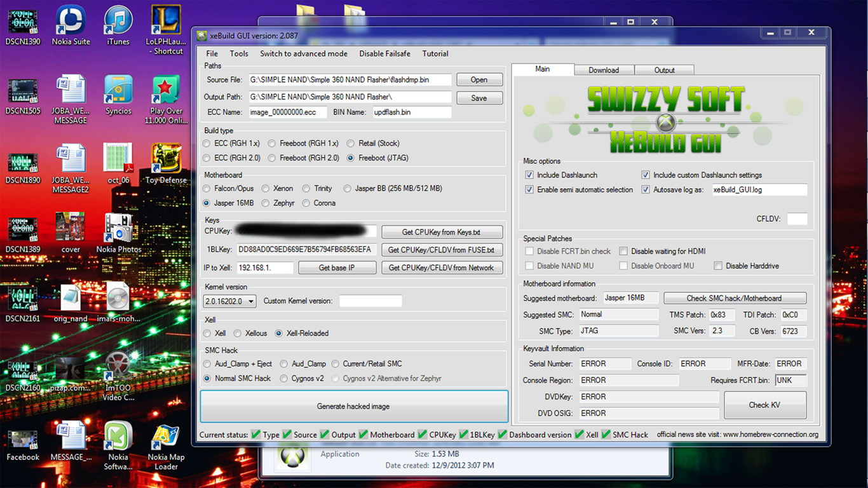Open the cover image icon
This screenshot has height=488, width=868.
pos(71,233)
